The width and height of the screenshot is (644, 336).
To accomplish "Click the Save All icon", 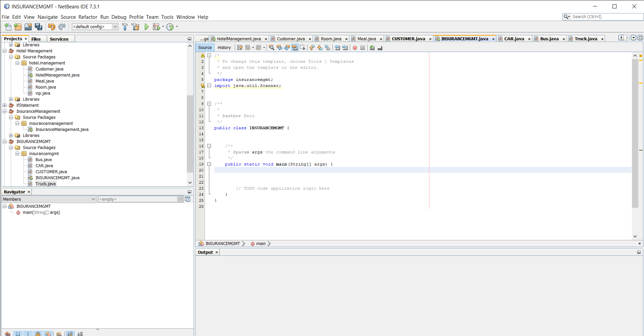I will 38,27.
